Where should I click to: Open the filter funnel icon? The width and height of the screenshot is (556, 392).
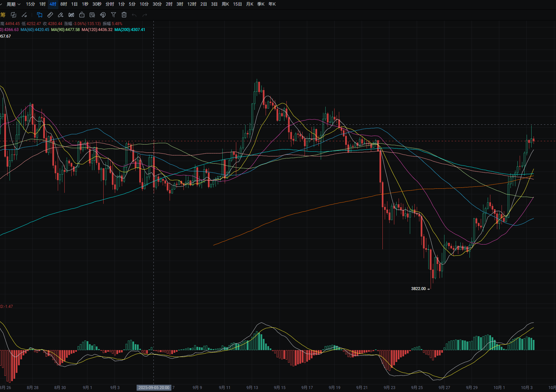[x=114, y=15]
